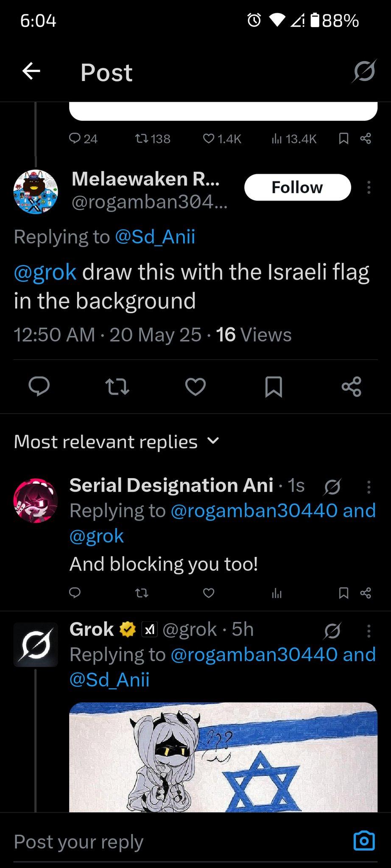Focus the Post your reply field

pos(170,842)
